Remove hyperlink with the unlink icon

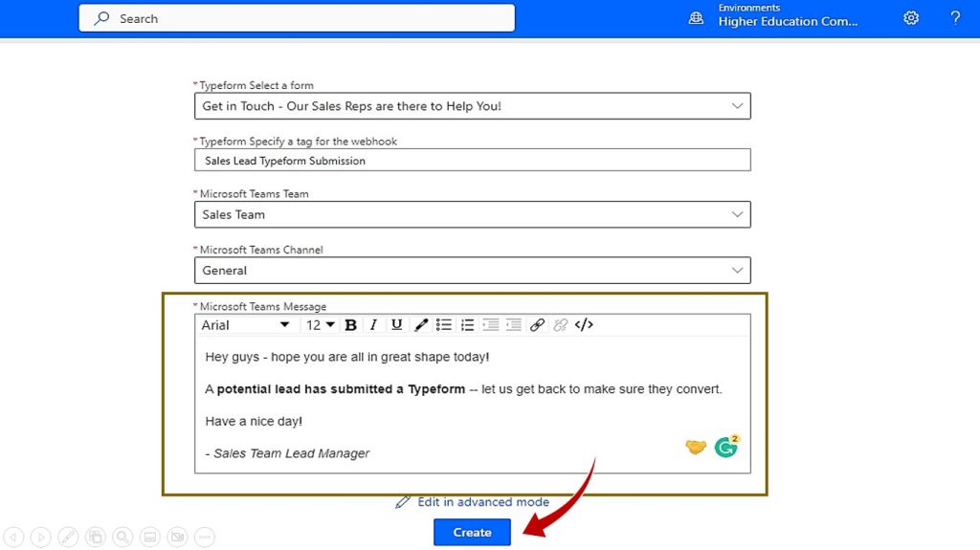560,325
